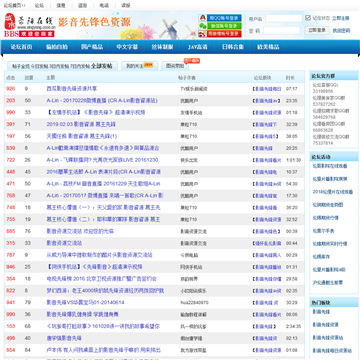This screenshot has width=360, height=360.
Task: Open the post in the 926-clicks row
Action: pos(72,89)
